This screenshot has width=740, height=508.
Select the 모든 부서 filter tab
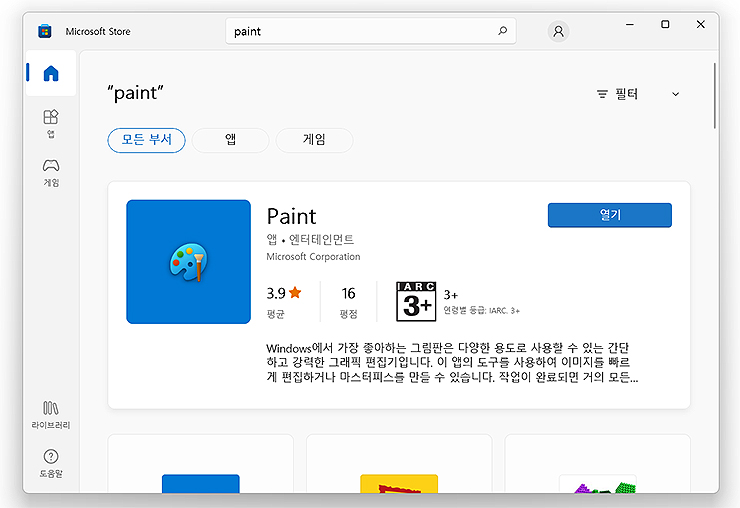click(x=146, y=140)
